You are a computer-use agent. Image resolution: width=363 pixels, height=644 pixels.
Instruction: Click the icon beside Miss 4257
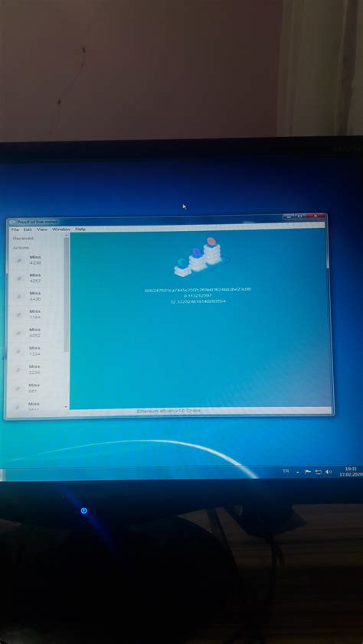click(18, 278)
